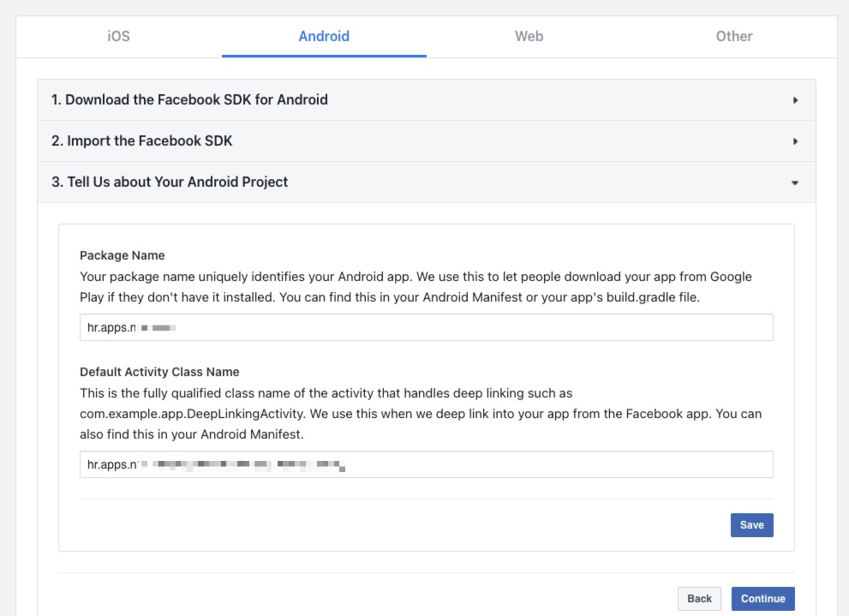Focus the Package Name input field
This screenshot has width=849, height=616.
tap(426, 327)
